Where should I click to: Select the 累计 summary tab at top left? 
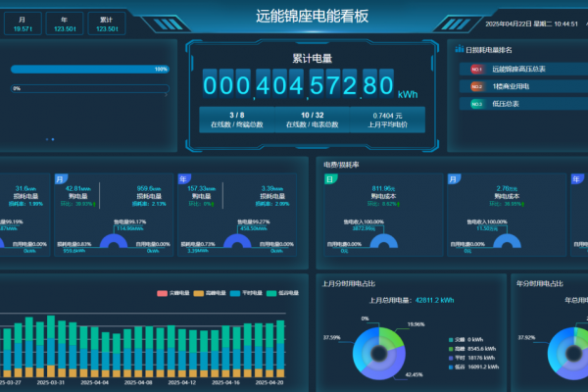tap(107, 24)
